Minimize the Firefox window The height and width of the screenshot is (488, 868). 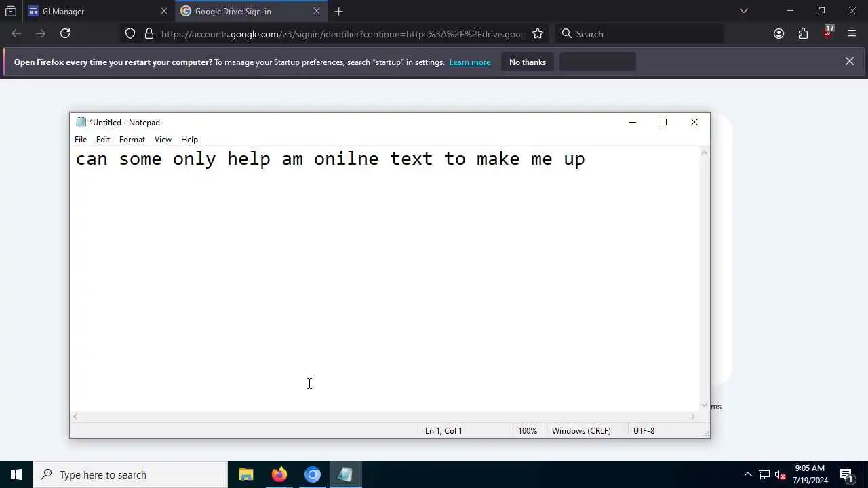tap(789, 11)
